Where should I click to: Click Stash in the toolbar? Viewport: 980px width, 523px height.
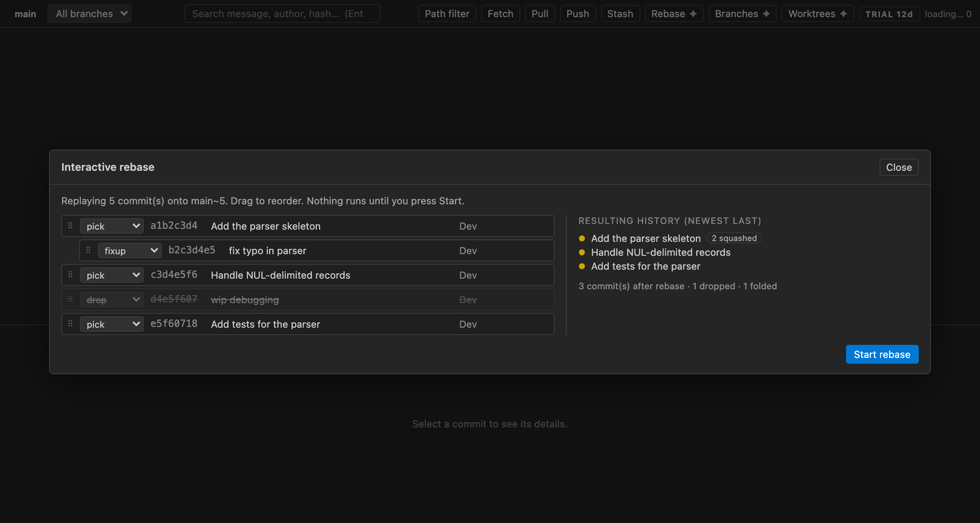[620, 13]
